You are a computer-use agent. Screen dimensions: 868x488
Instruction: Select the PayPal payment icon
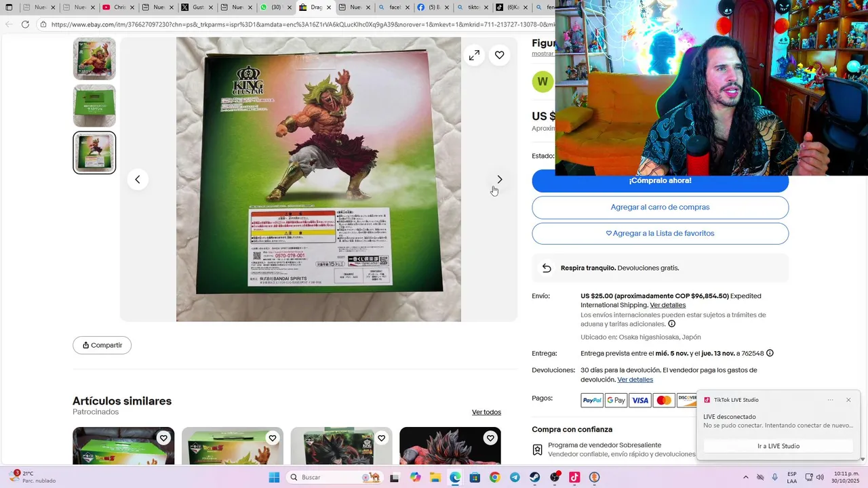[592, 401]
